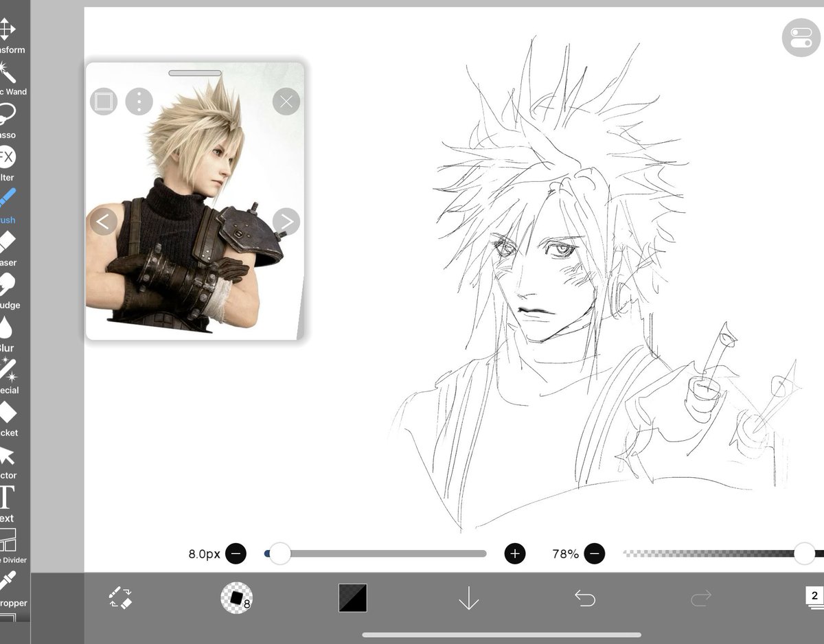
Task: Tap the 78% opacity value
Action: (x=566, y=553)
